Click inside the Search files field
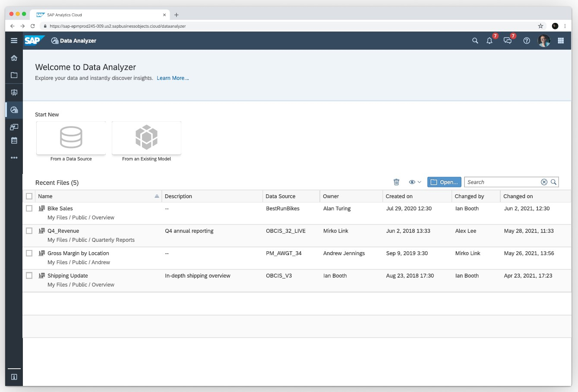This screenshot has height=392, width=578. pyautogui.click(x=501, y=182)
